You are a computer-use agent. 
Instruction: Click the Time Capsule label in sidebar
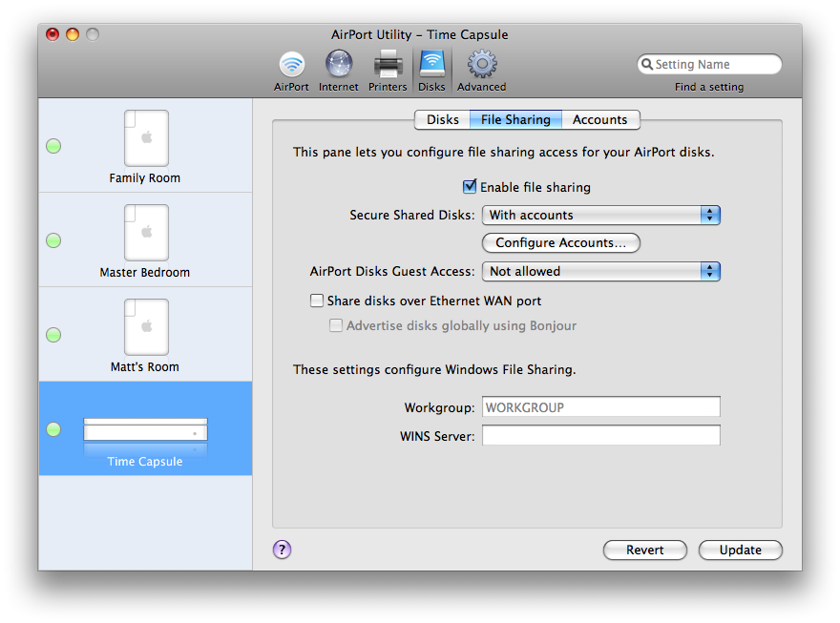(145, 462)
